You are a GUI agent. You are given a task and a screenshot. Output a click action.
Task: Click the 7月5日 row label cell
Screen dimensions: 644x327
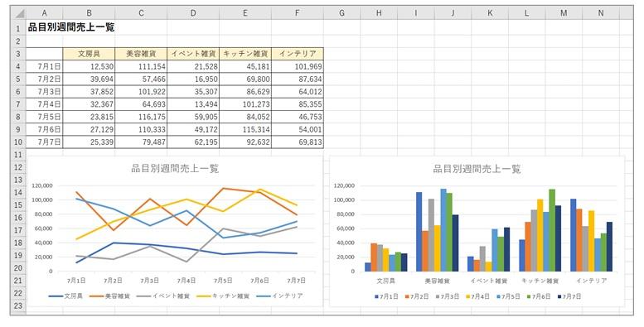click(x=45, y=117)
